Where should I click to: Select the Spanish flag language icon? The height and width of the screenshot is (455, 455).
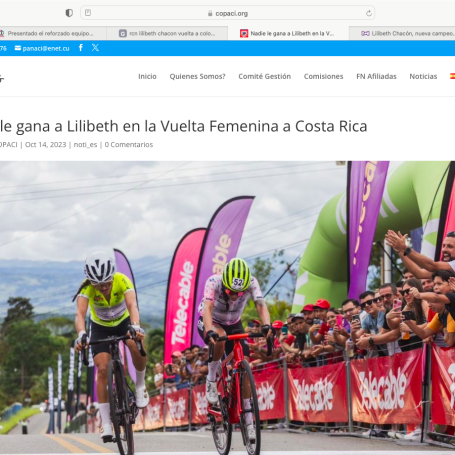pyautogui.click(x=452, y=76)
